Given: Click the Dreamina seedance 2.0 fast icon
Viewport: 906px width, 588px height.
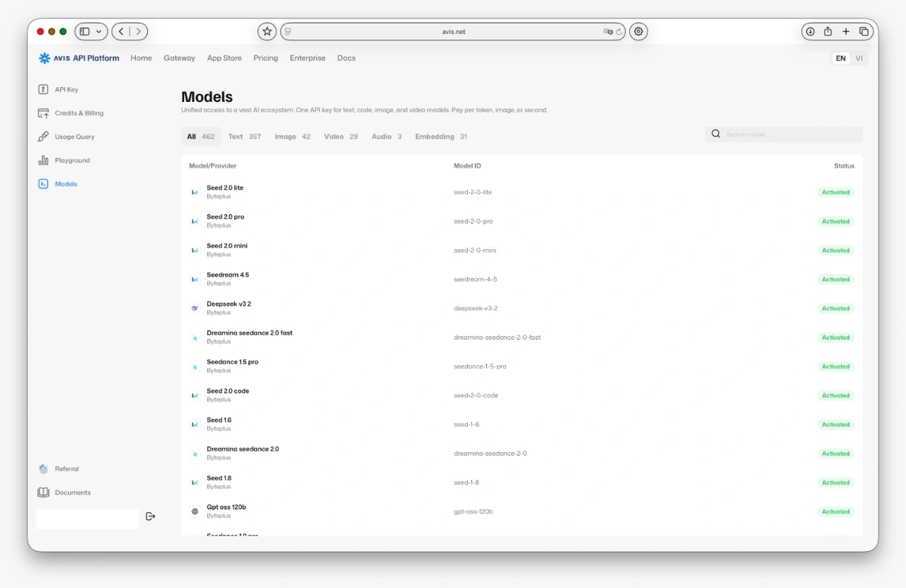Looking at the screenshot, I should click(195, 338).
